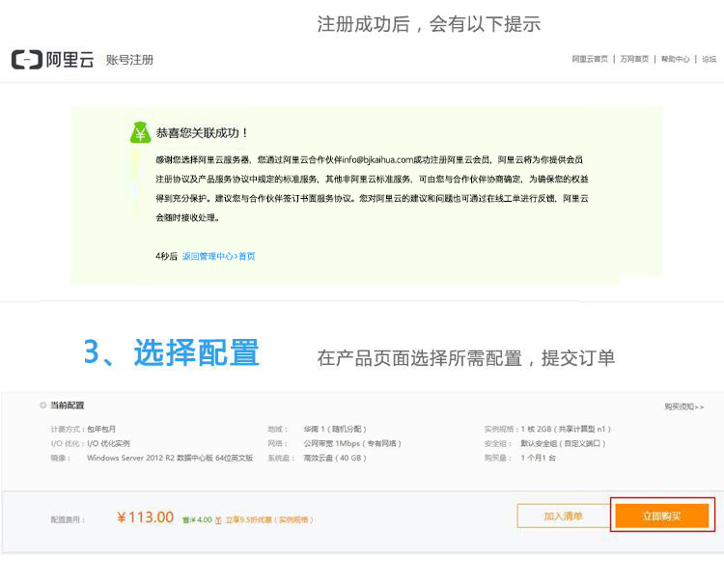Select the 账号注册 header text

coord(129,60)
